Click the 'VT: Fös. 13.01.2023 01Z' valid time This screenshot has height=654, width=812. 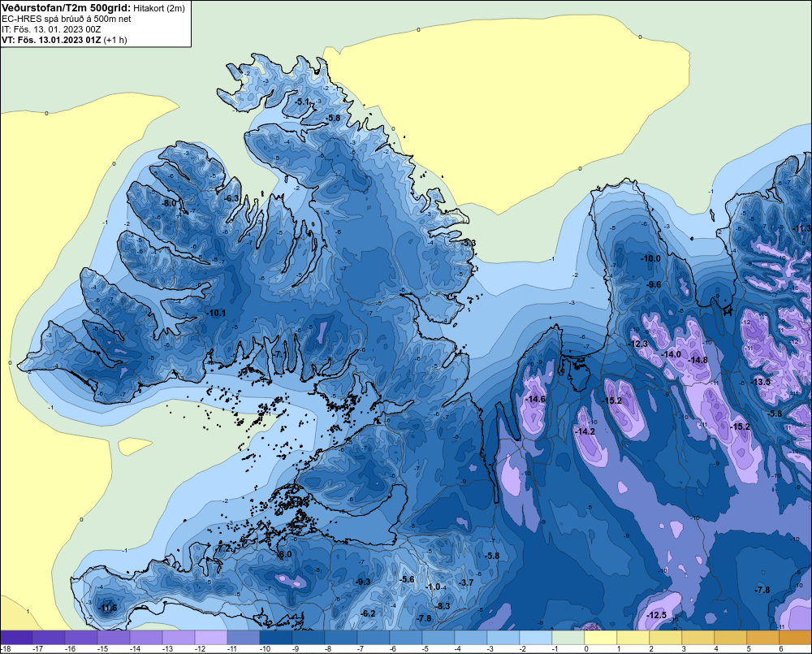coord(51,40)
